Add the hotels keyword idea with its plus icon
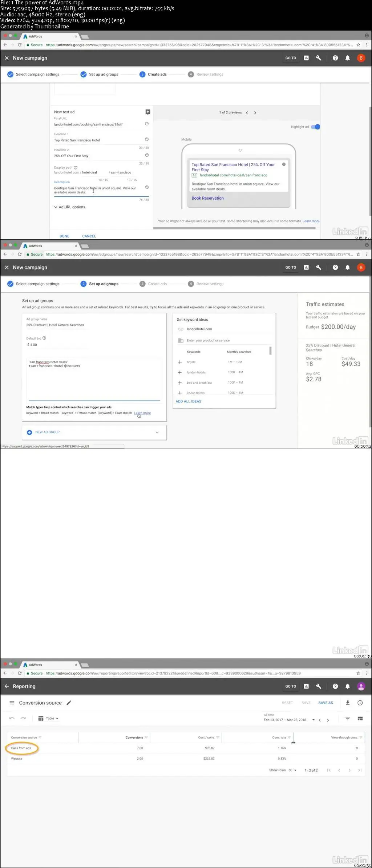This screenshot has height=868, width=372. point(179,362)
